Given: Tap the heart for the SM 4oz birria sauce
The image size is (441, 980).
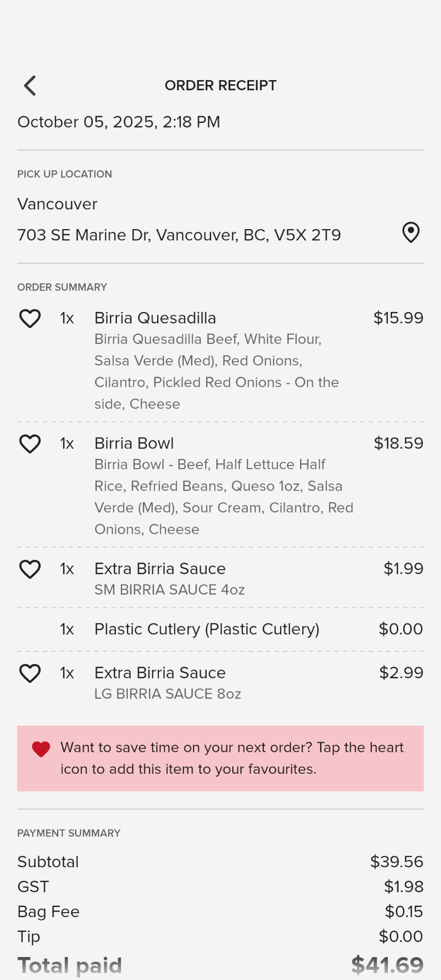Looking at the screenshot, I should (30, 569).
